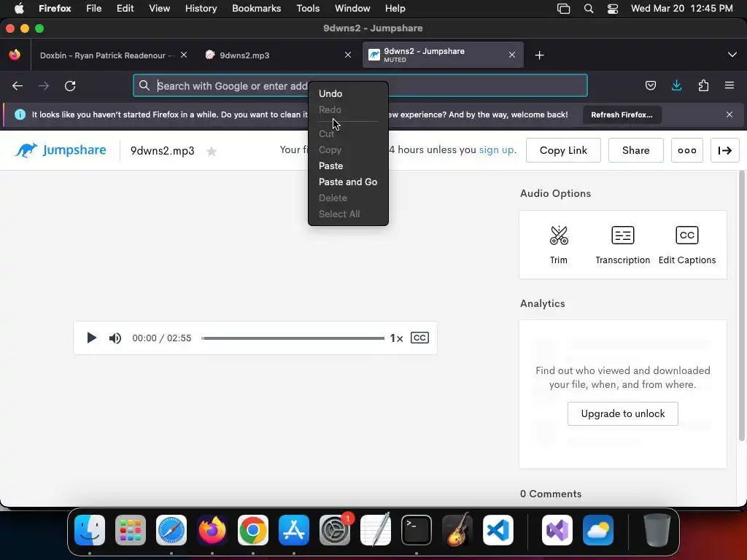Viewport: 747px width, 560px height.
Task: Open Weather app from the dock
Action: (x=598, y=530)
